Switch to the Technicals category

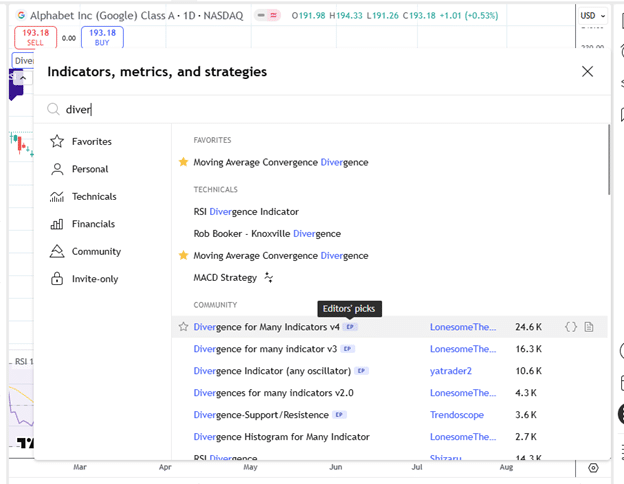click(x=93, y=197)
